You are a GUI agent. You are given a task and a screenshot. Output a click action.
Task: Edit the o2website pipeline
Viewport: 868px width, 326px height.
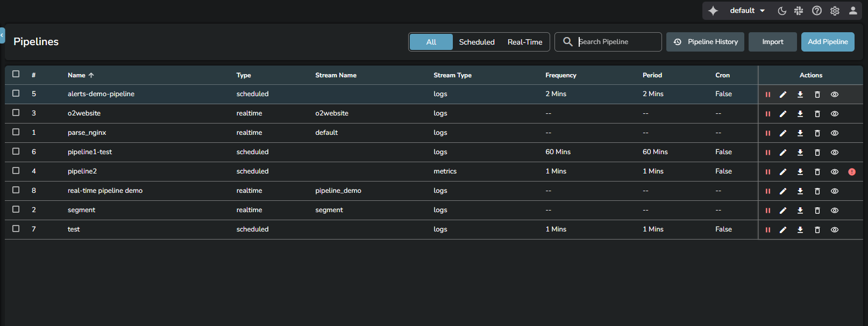click(x=783, y=114)
